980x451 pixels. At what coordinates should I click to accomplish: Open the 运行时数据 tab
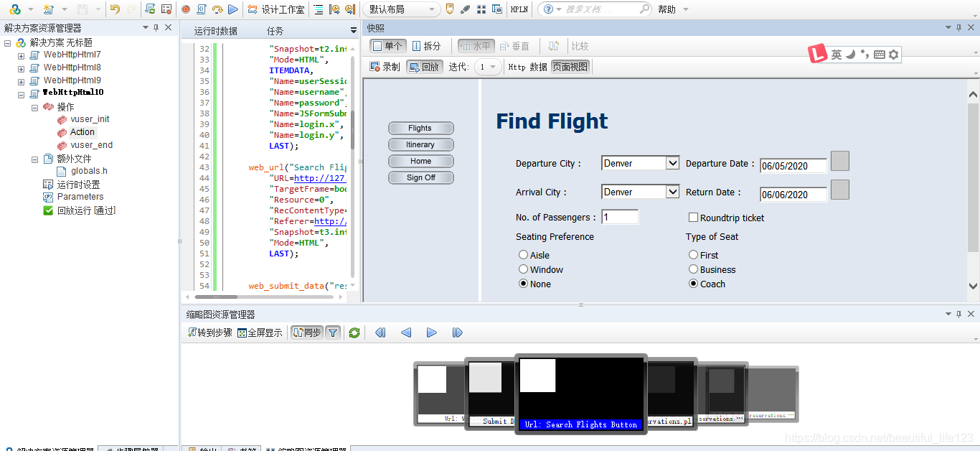pos(216,31)
